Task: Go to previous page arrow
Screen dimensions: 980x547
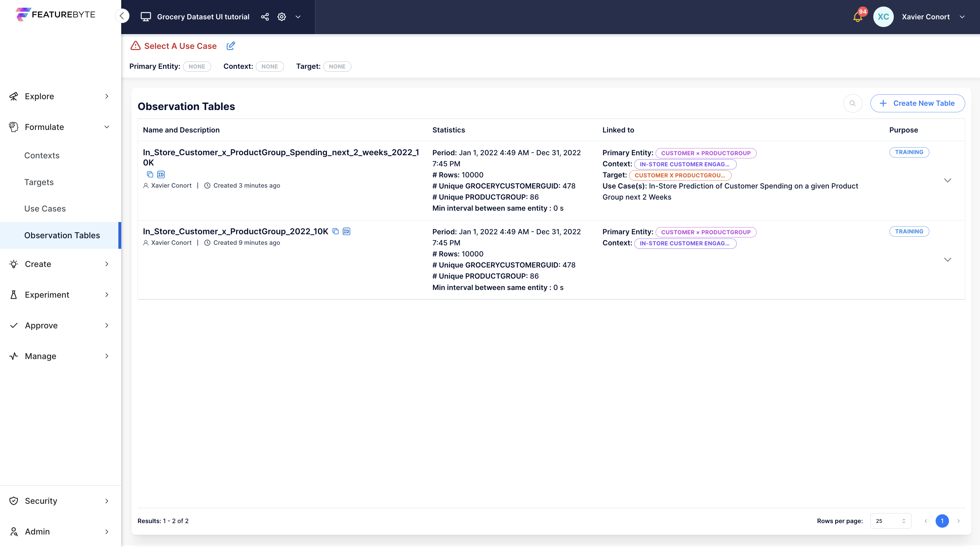Action: (926, 521)
